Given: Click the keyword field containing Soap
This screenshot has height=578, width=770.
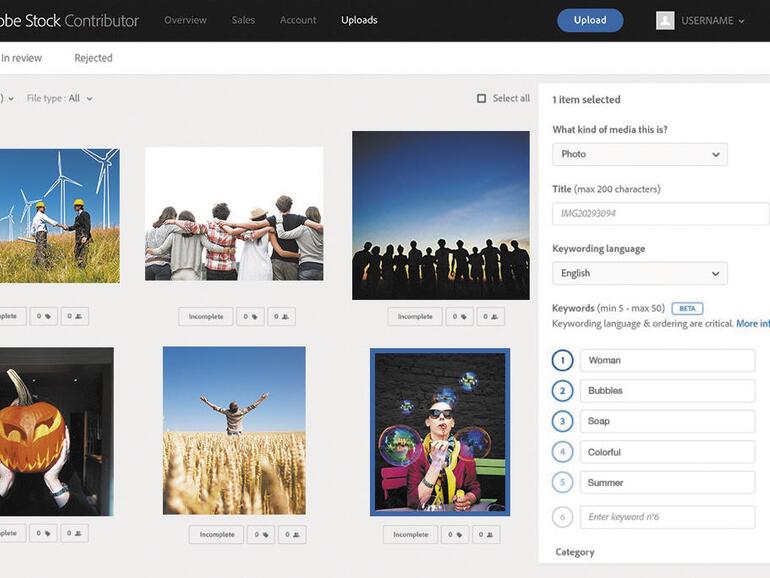Looking at the screenshot, I should coord(667,421).
